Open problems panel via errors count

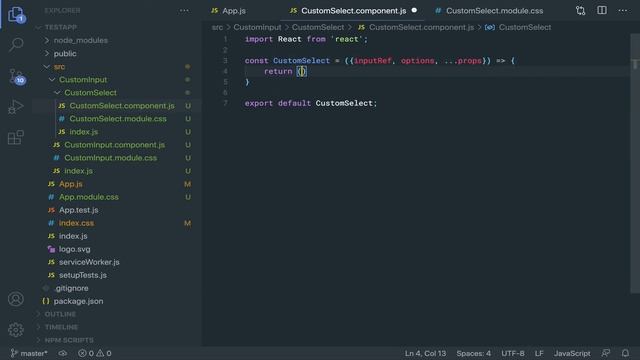tap(95, 353)
